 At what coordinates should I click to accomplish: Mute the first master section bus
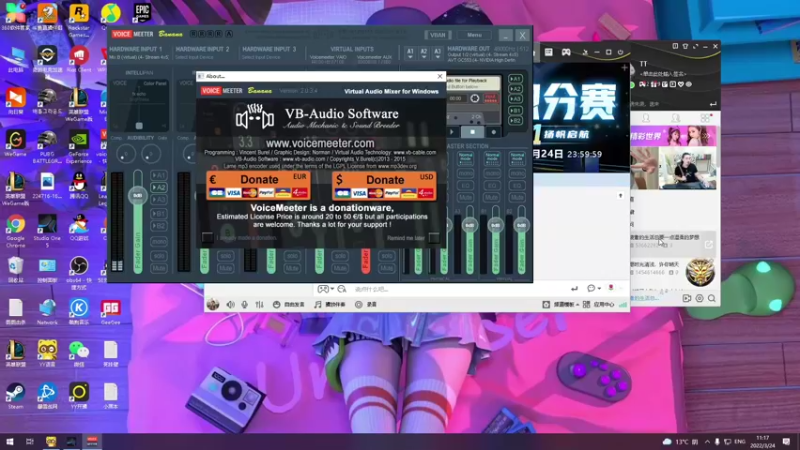click(x=466, y=197)
